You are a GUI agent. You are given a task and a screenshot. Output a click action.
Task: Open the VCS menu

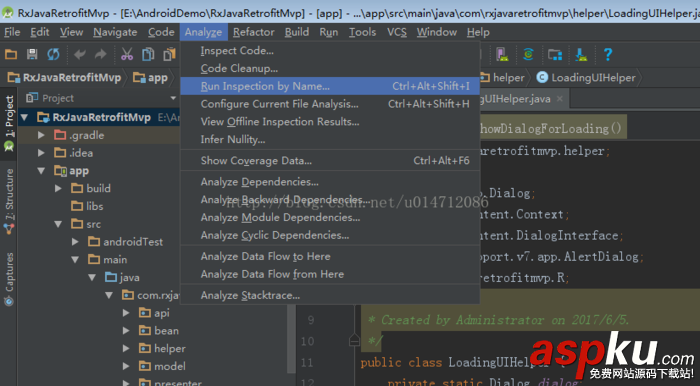point(397,32)
